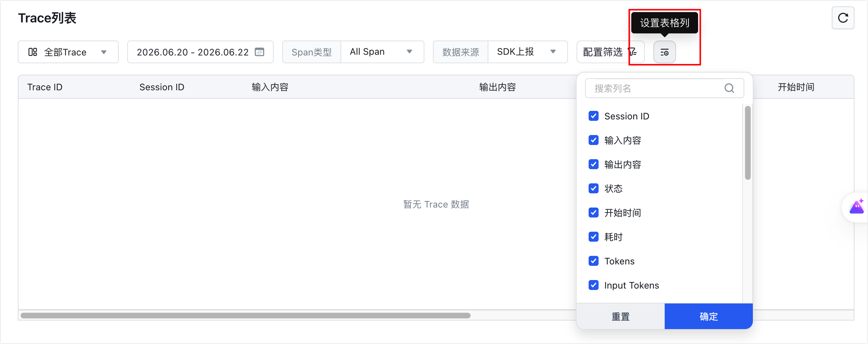
Task: Click the Session ID table column header
Action: coord(162,87)
